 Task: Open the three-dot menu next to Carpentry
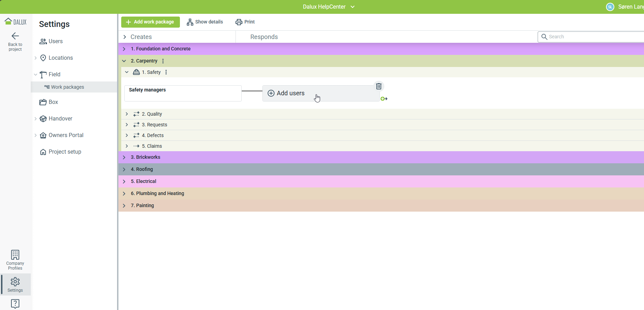[x=163, y=61]
